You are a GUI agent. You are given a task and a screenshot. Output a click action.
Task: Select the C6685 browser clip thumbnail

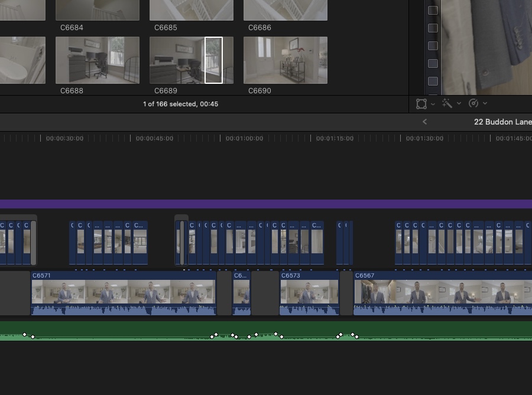[x=192, y=10]
